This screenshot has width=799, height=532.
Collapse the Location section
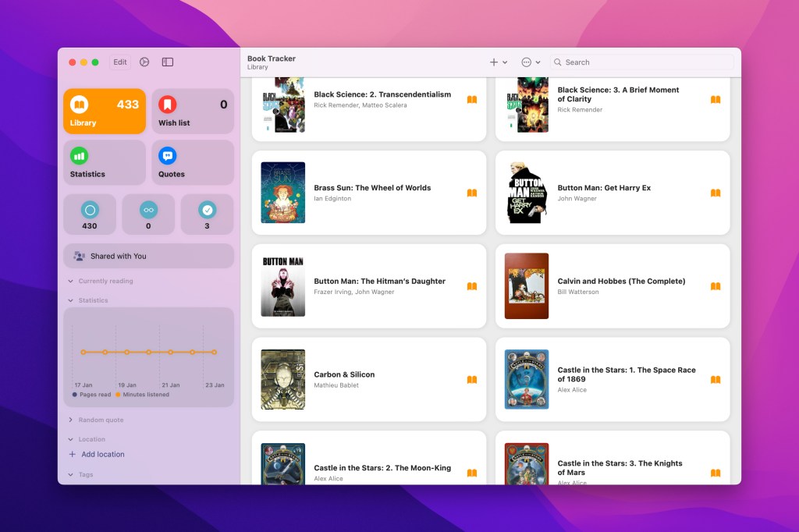(x=71, y=439)
